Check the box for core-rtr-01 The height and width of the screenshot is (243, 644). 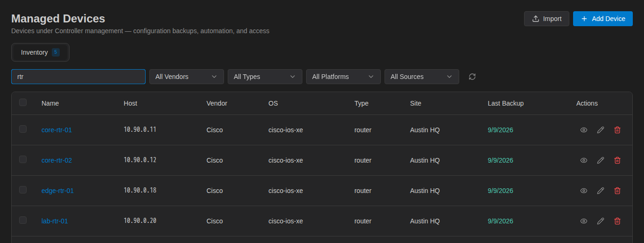coord(23,129)
